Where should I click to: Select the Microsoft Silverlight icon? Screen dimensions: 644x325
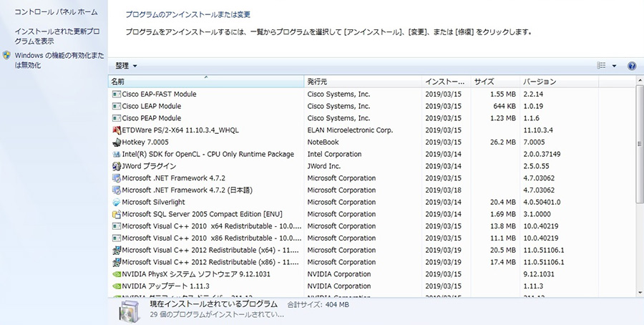(117, 203)
